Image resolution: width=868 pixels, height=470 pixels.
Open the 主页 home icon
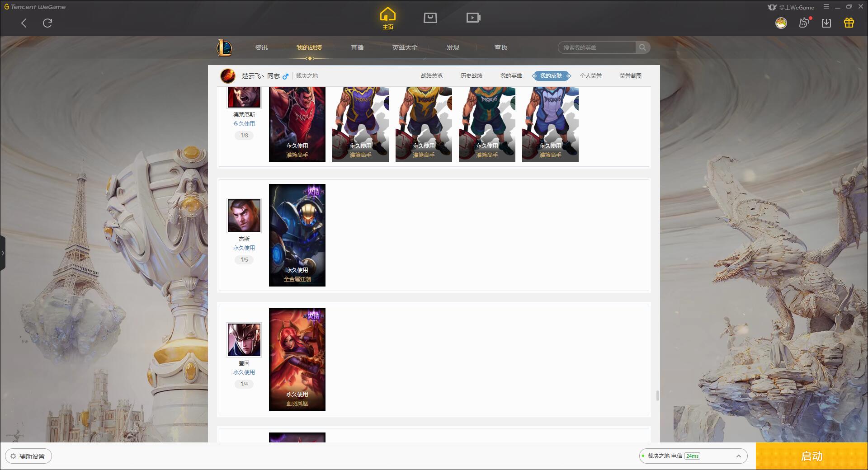(x=387, y=19)
